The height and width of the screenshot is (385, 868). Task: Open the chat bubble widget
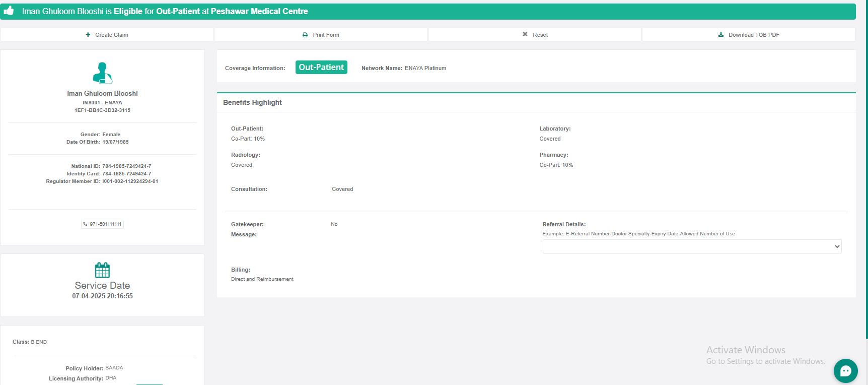[x=845, y=371]
